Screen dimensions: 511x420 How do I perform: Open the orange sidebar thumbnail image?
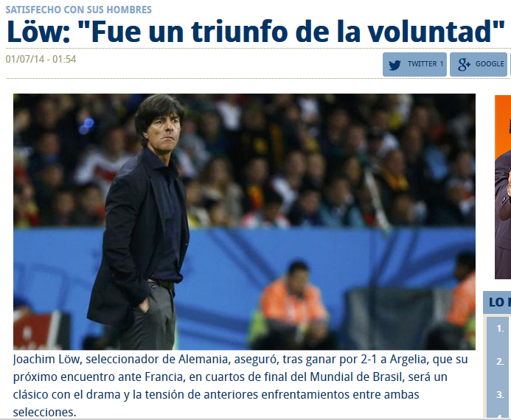503,187
